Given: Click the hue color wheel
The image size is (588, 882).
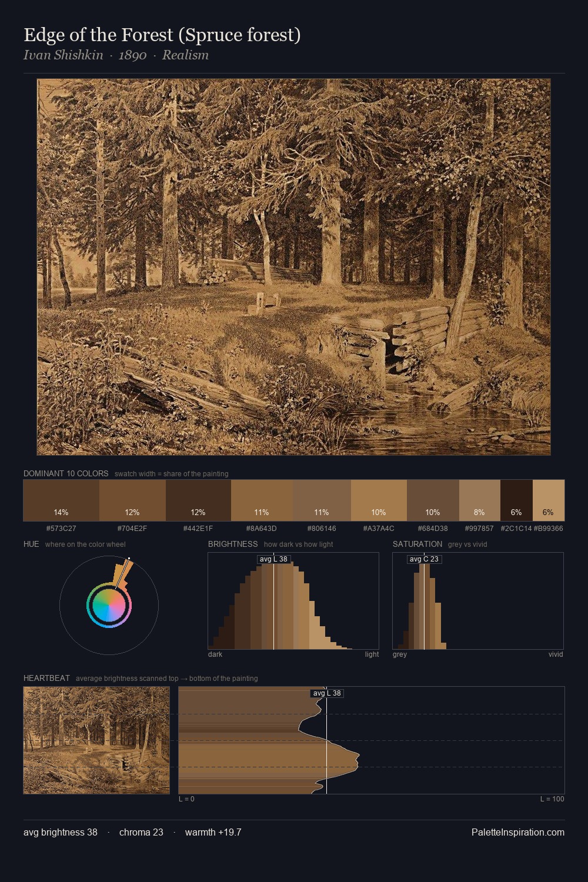Looking at the screenshot, I should (109, 605).
